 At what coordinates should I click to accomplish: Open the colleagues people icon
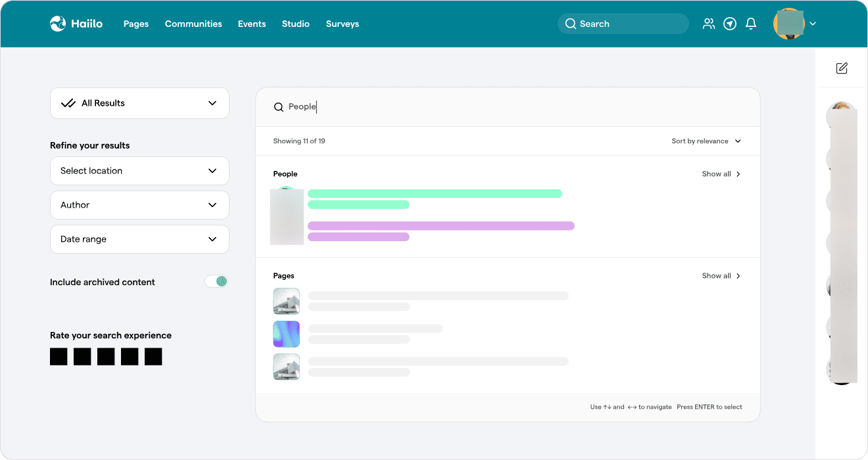(x=709, y=24)
